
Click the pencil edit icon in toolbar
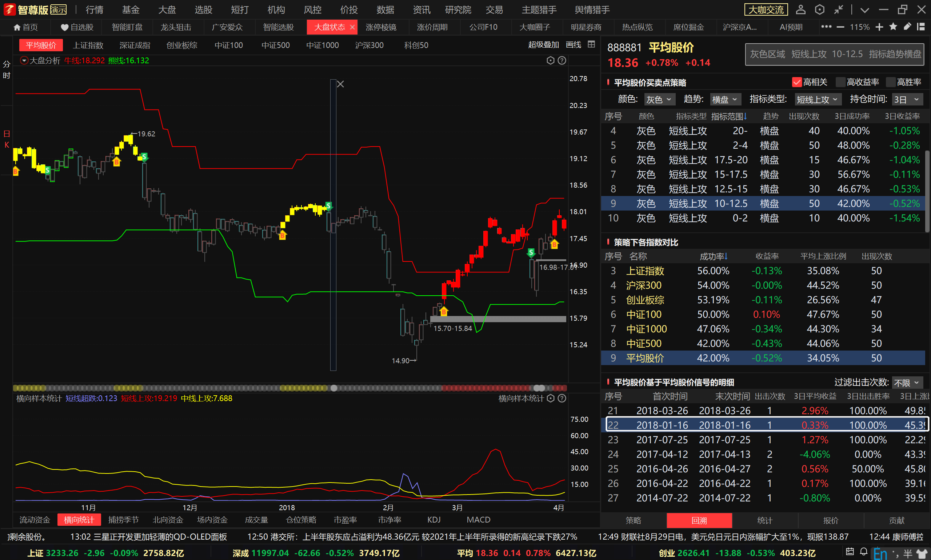click(907, 27)
